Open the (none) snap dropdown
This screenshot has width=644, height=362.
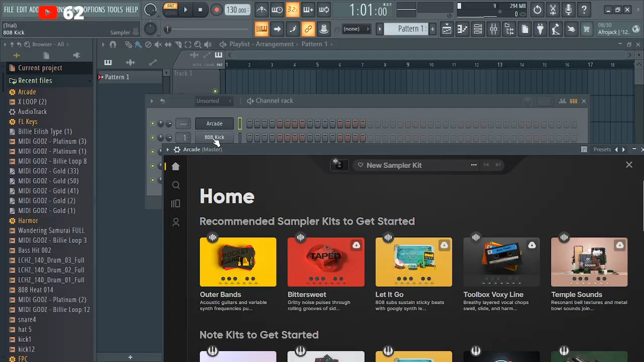coord(356,29)
